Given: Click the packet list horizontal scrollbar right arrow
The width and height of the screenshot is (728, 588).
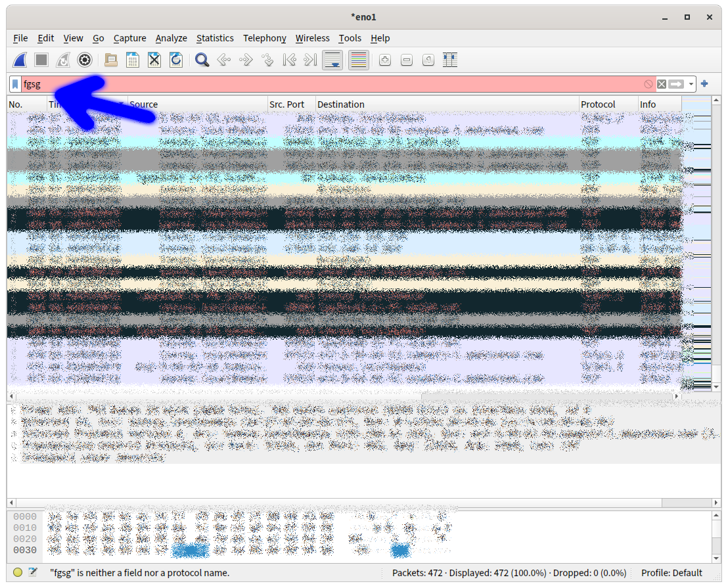Looking at the screenshot, I should pos(677,396).
